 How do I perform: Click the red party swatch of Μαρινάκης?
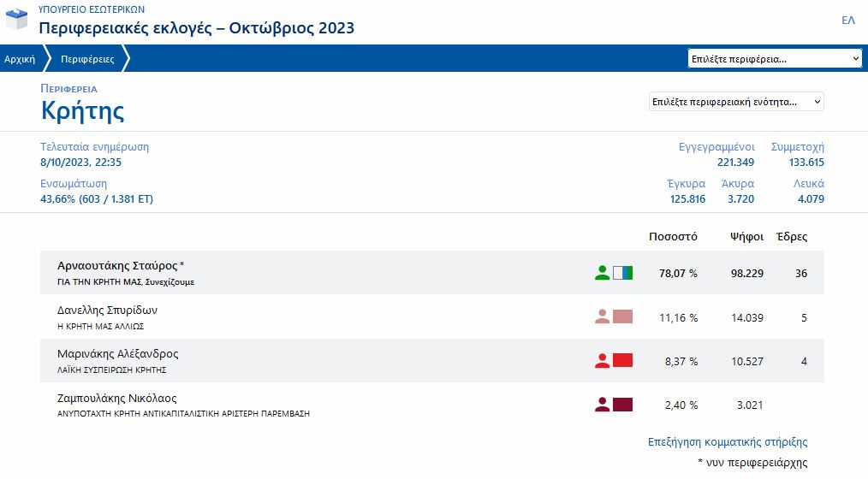click(x=622, y=361)
